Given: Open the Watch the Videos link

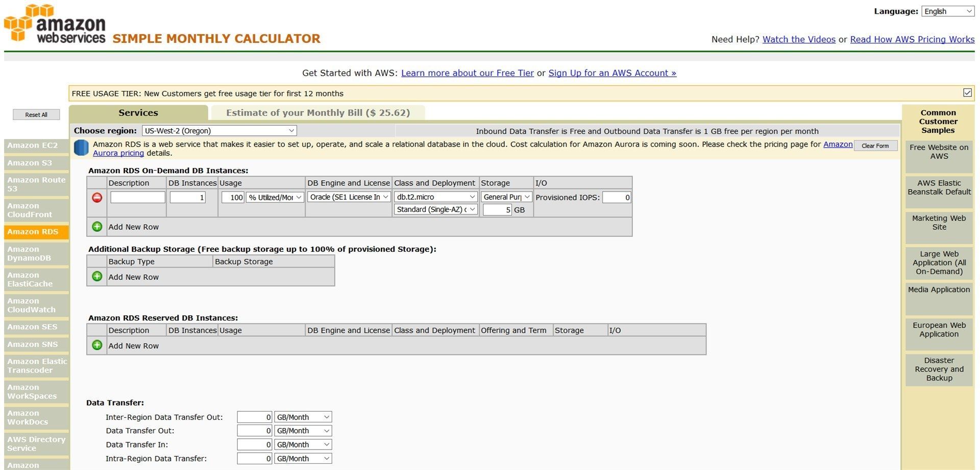Looking at the screenshot, I should pos(799,39).
